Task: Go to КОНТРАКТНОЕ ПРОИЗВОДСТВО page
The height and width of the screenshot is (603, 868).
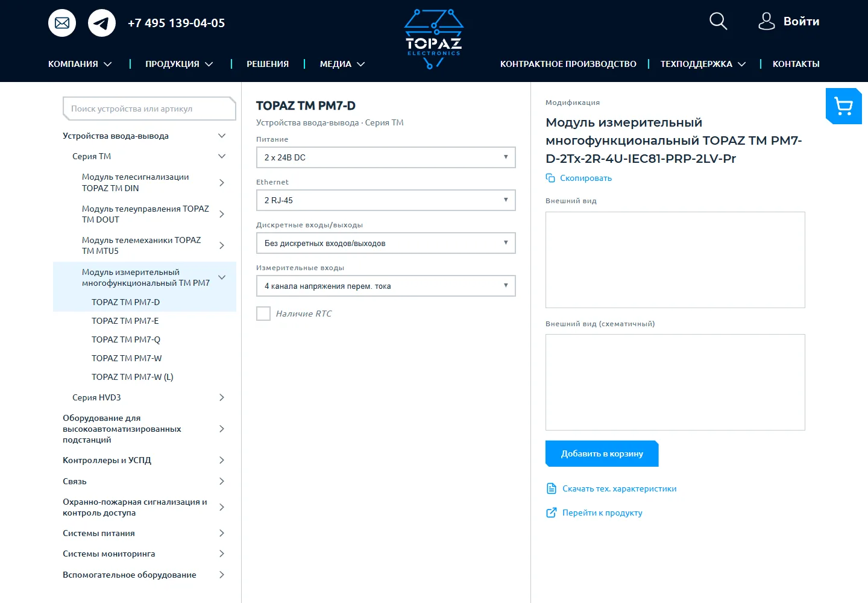Action: (x=568, y=64)
